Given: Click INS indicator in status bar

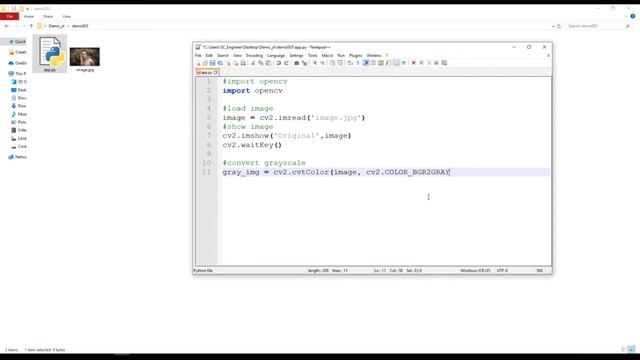Looking at the screenshot, I should pos(539,271).
